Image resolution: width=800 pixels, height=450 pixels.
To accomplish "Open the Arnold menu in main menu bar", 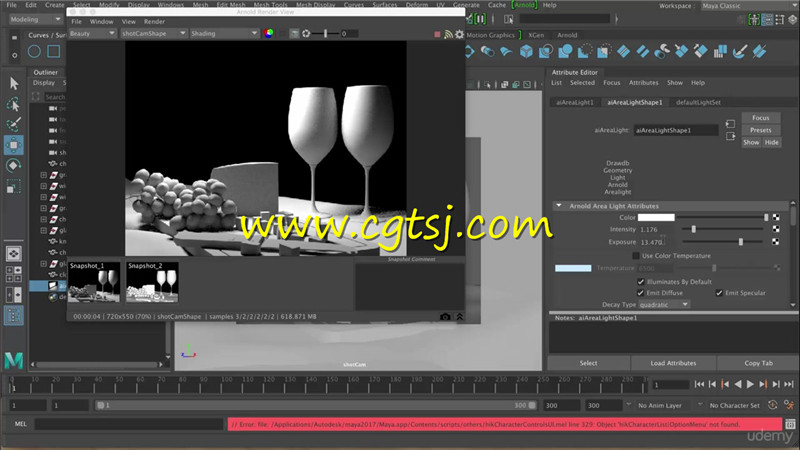I will click(524, 5).
